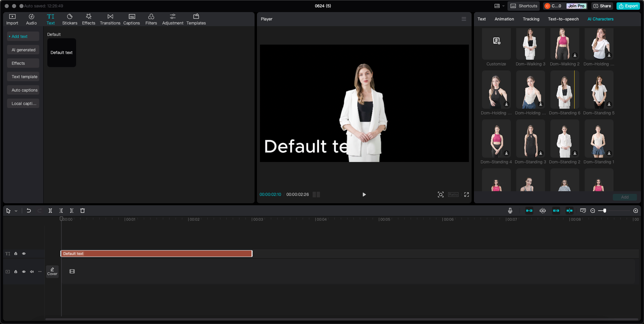Expand the selection tool dropdown arrow
Screen dimensions: 644x324
[16, 211]
